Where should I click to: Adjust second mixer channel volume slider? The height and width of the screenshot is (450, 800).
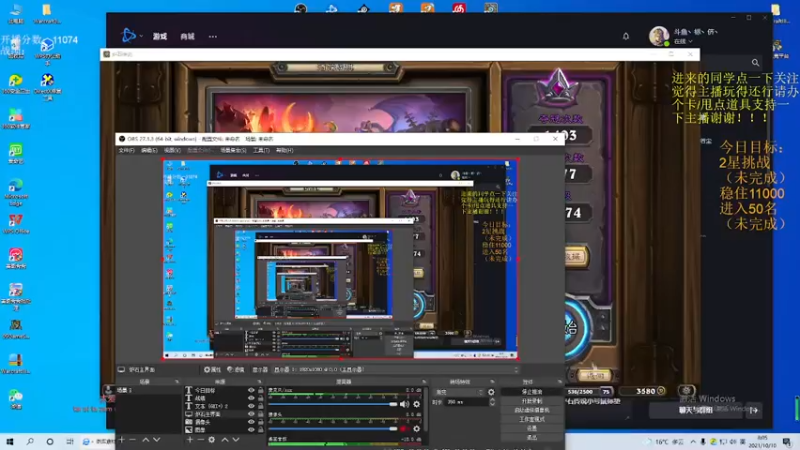point(333,429)
